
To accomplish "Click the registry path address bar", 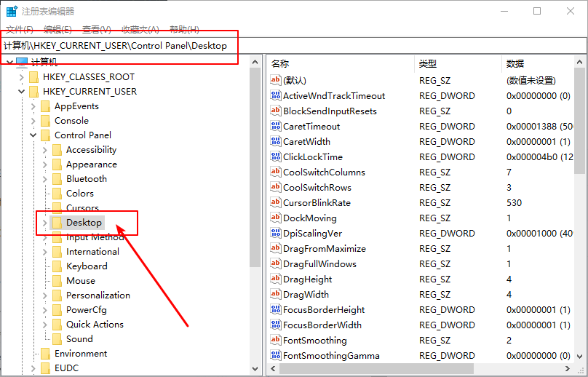I will 291,45.
